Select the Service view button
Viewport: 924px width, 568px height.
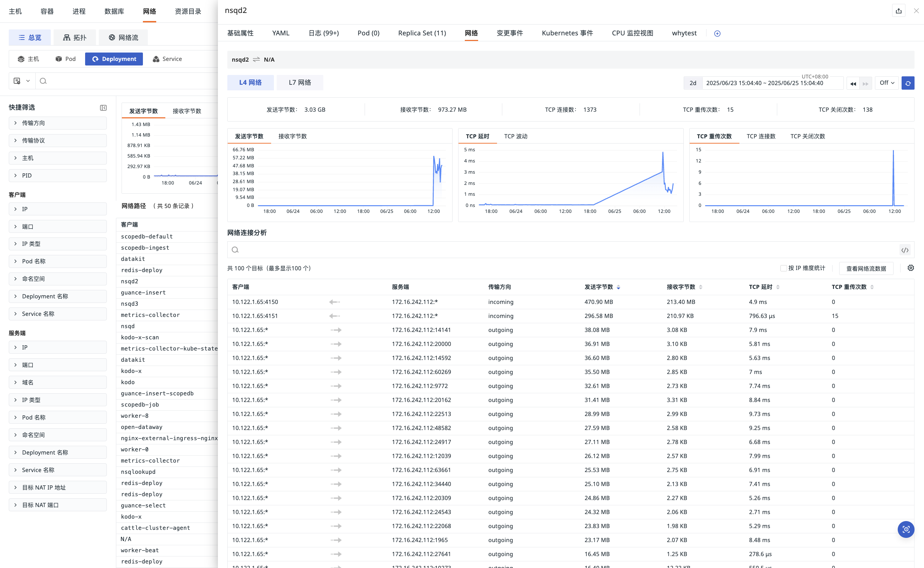[x=167, y=59]
